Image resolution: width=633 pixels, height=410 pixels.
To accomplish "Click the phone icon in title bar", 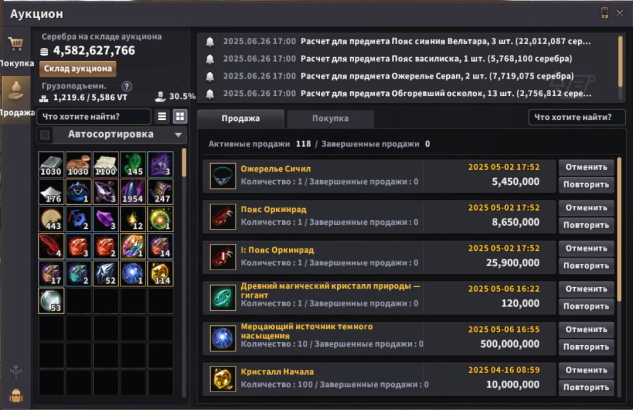I will [x=604, y=13].
